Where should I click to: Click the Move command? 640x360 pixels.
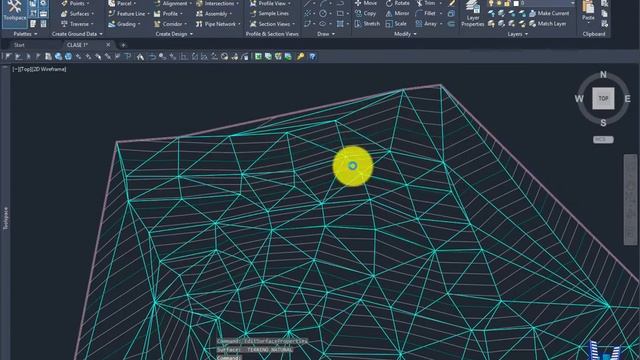tap(366, 3)
